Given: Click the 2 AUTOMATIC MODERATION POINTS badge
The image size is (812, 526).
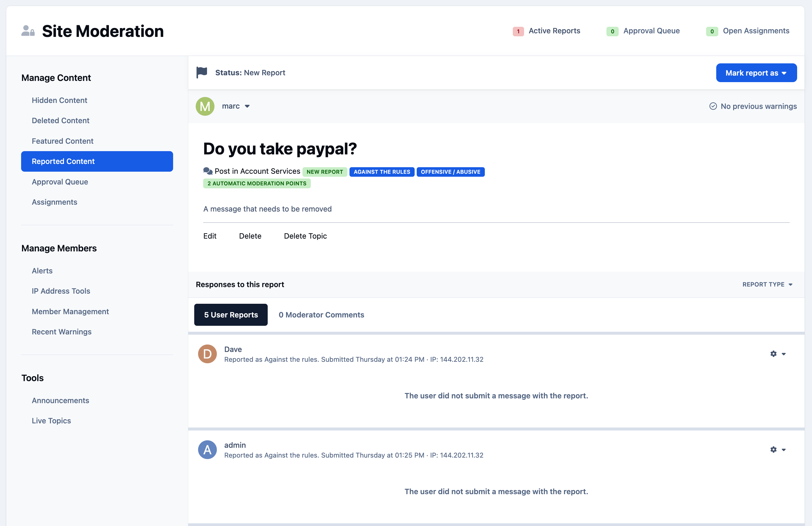Looking at the screenshot, I should [x=257, y=183].
